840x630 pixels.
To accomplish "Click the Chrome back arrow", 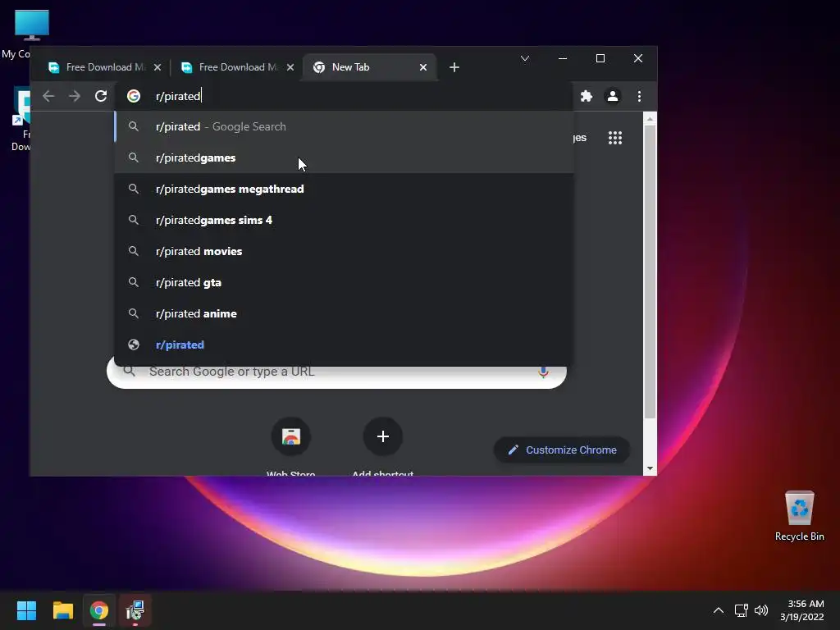I will (48, 96).
